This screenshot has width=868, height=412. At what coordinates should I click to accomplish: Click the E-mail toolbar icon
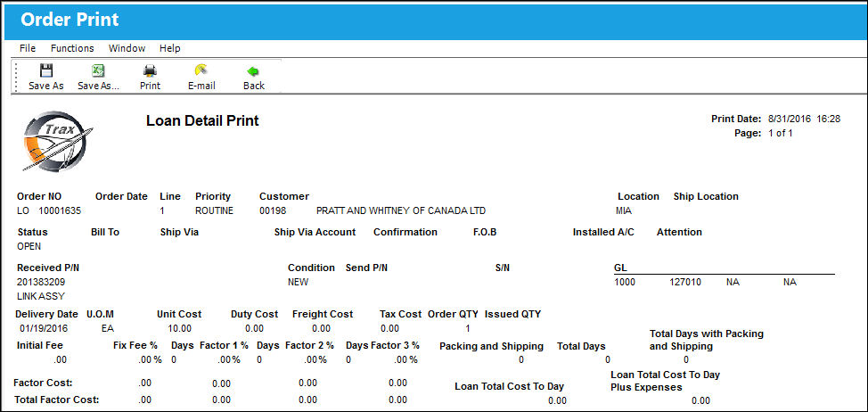[x=201, y=70]
